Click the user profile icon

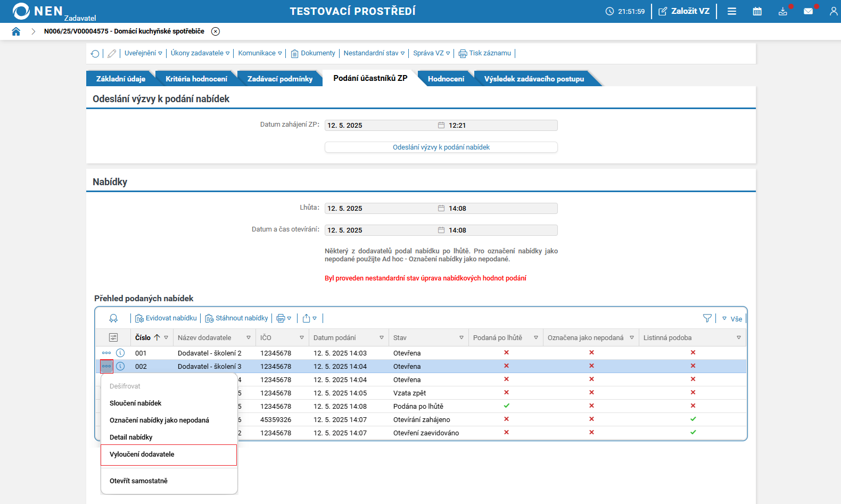click(833, 11)
